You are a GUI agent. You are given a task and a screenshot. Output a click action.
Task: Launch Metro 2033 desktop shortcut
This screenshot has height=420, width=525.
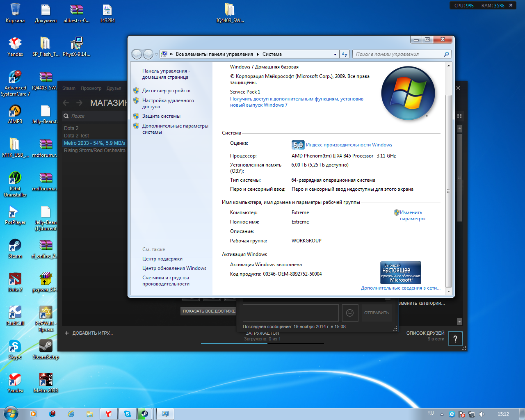tap(46, 383)
